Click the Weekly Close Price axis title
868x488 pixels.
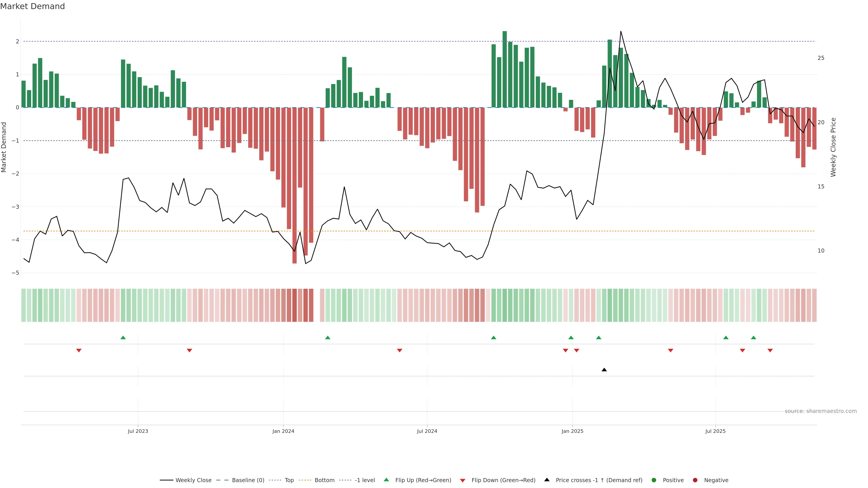click(x=833, y=147)
